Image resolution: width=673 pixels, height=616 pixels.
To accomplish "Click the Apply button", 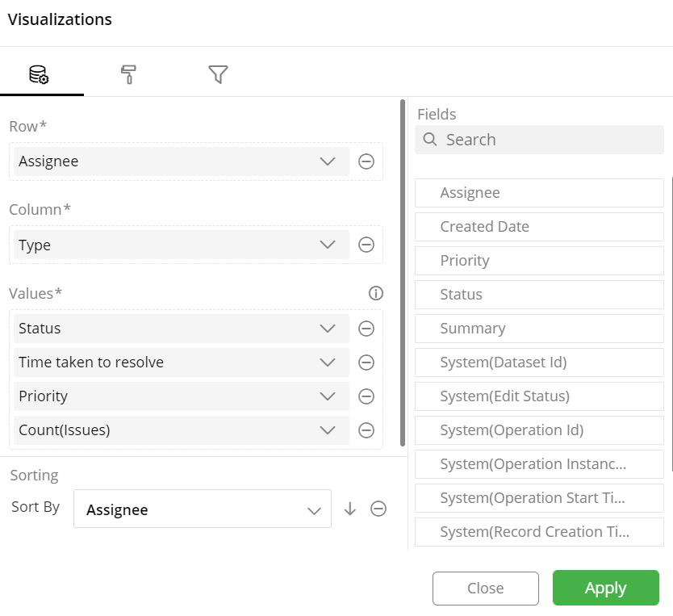I will click(605, 588).
